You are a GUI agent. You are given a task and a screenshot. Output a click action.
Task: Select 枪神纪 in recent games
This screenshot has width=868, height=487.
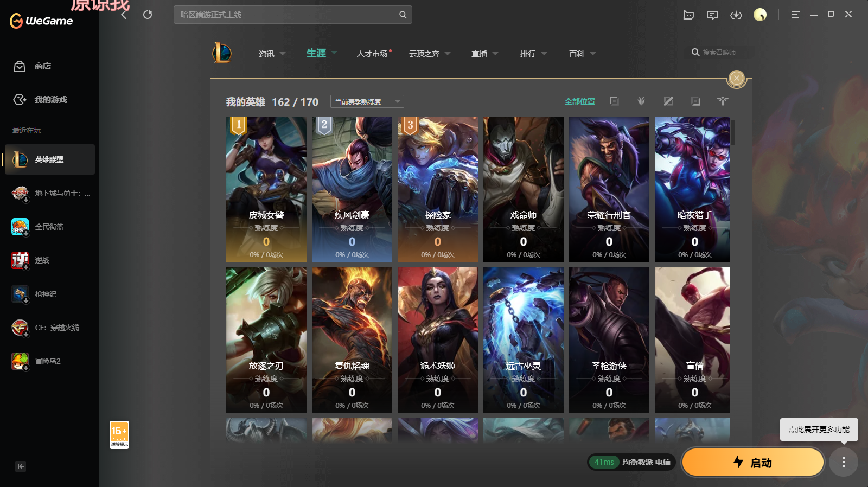(50, 294)
